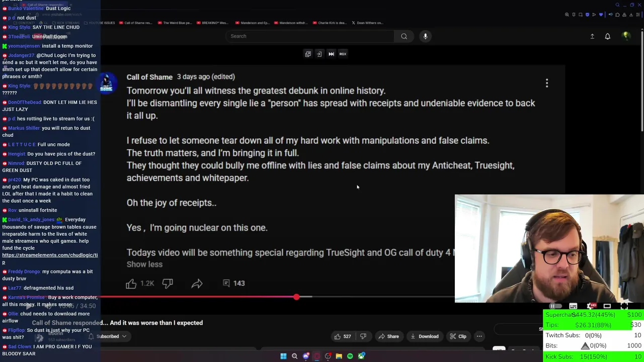The width and height of the screenshot is (644, 362).
Task: Create a clip with Clip button
Action: coord(458,336)
